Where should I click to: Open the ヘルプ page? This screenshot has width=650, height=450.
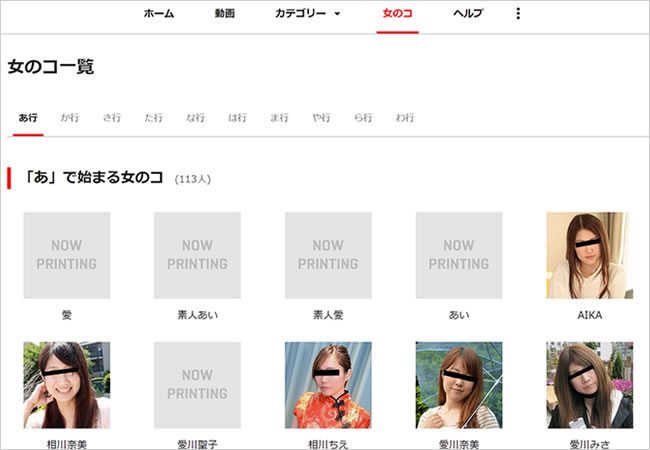point(468,14)
